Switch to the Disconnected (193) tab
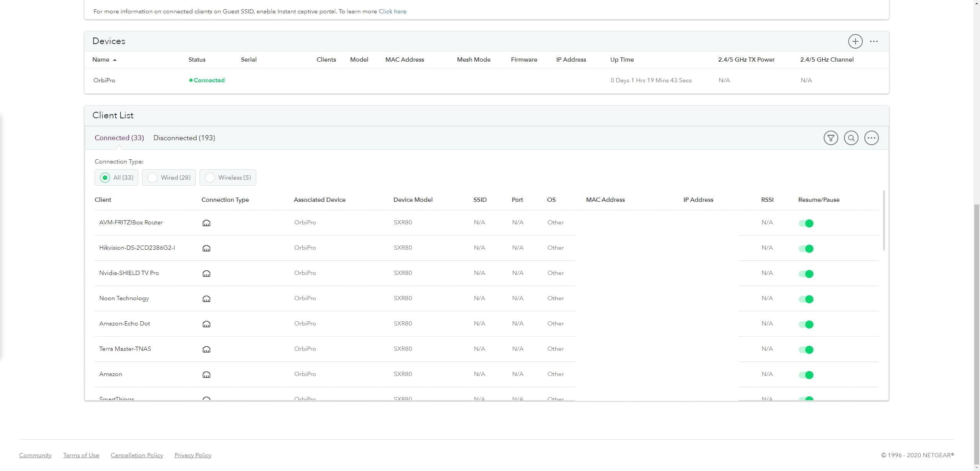 tap(184, 138)
